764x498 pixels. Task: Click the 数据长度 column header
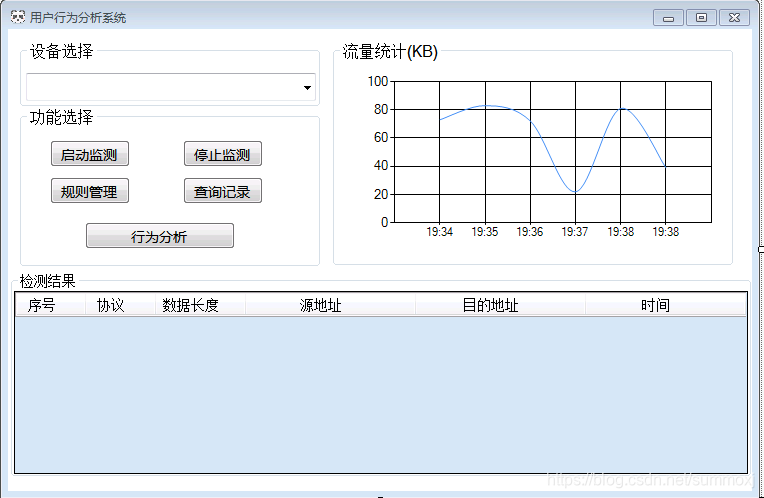click(200, 305)
